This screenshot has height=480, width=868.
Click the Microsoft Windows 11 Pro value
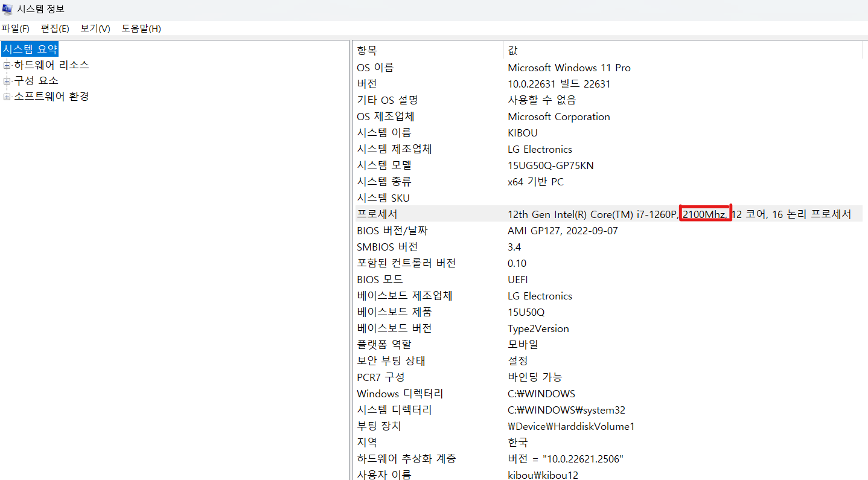(569, 68)
